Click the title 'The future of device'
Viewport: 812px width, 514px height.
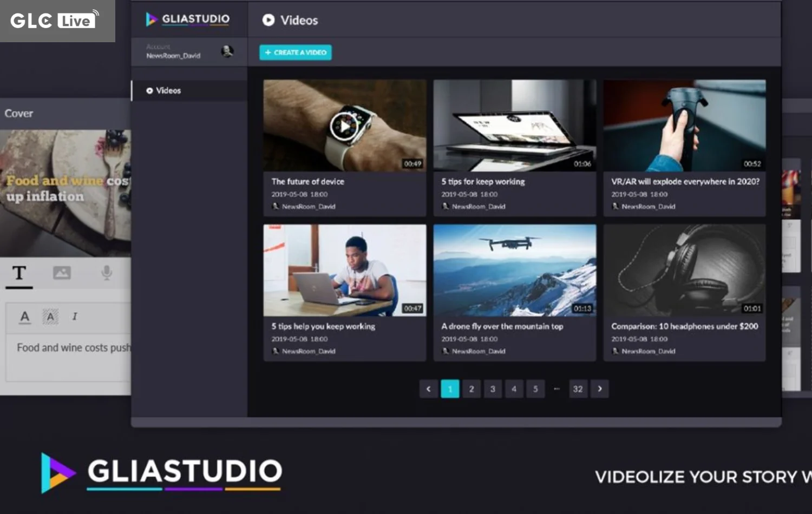(307, 182)
